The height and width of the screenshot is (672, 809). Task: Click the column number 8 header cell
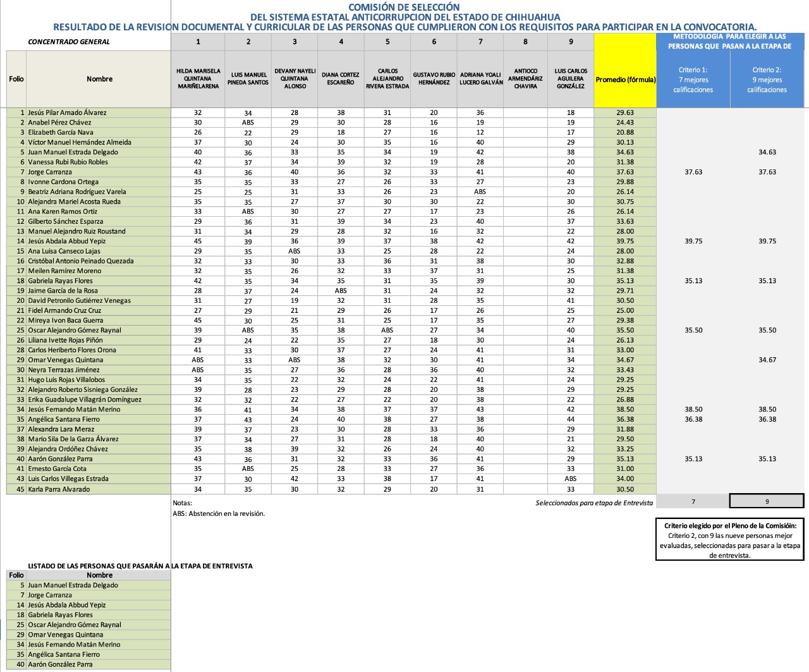pyautogui.click(x=525, y=42)
